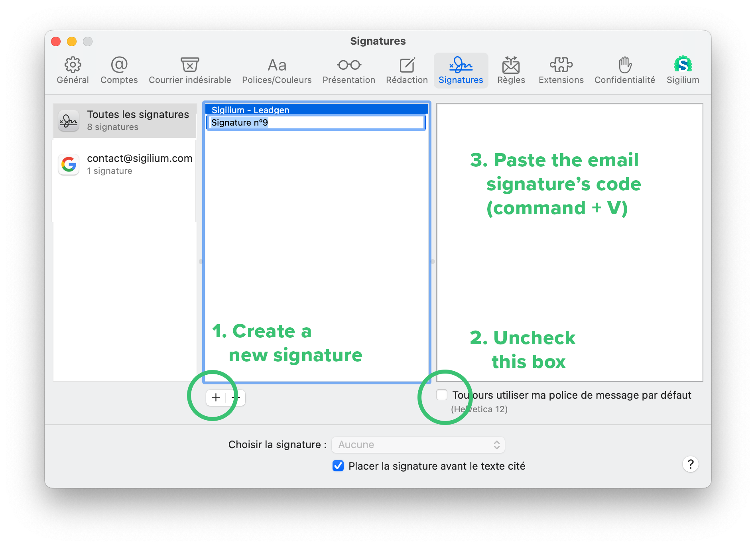756x547 pixels.
Task: Click the signature content preview area
Action: (x=569, y=242)
